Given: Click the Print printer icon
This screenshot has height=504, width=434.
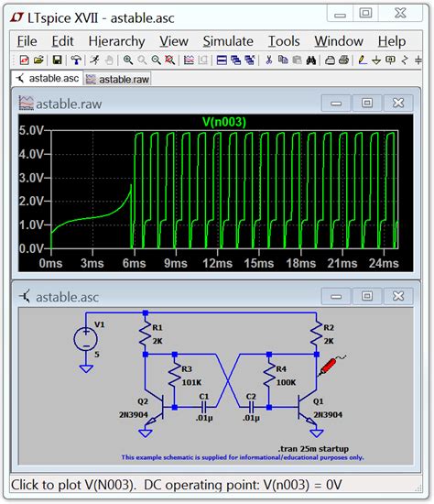Looking at the screenshot, I should click(343, 60).
